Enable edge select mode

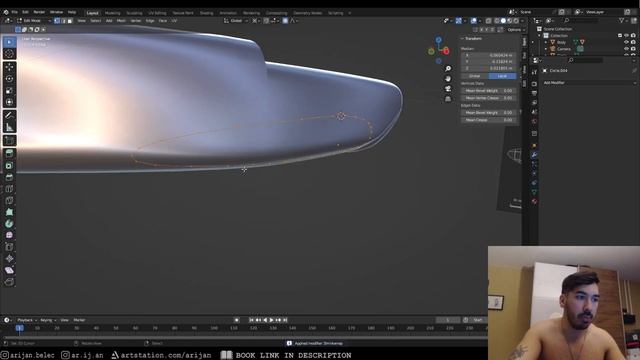pyautogui.click(x=64, y=20)
